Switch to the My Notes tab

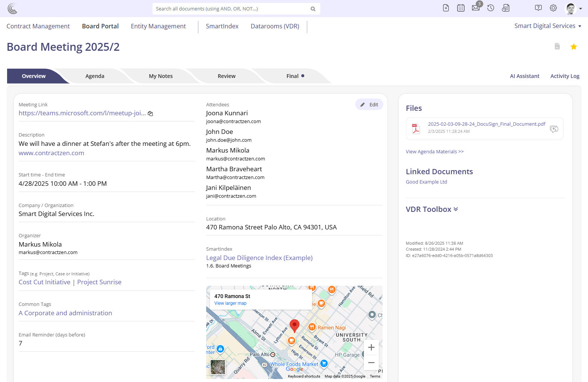[161, 76]
